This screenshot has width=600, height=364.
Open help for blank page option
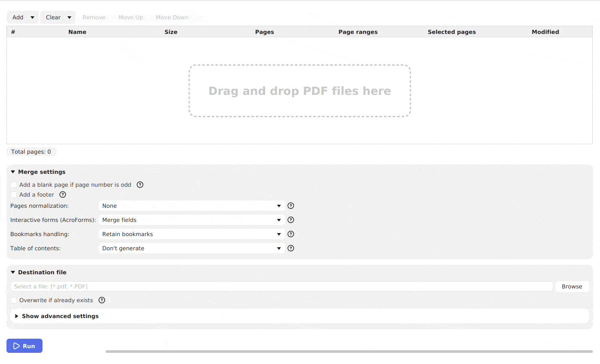tap(140, 185)
